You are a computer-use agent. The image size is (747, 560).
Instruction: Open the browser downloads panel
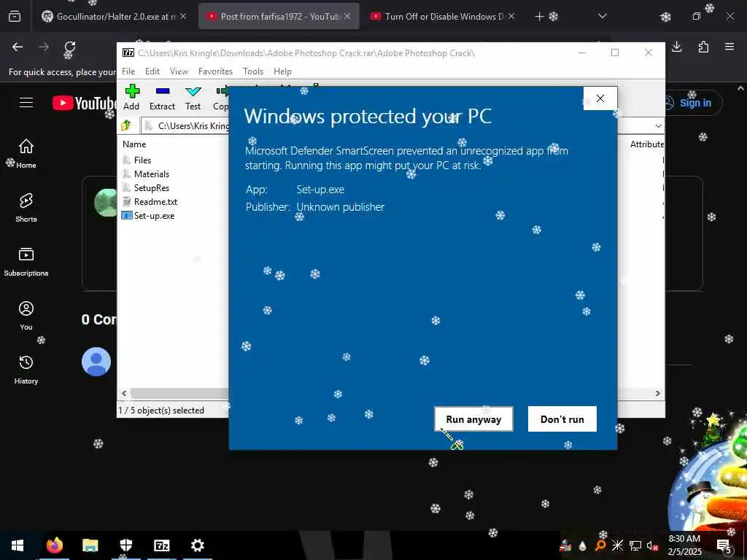[x=676, y=47]
